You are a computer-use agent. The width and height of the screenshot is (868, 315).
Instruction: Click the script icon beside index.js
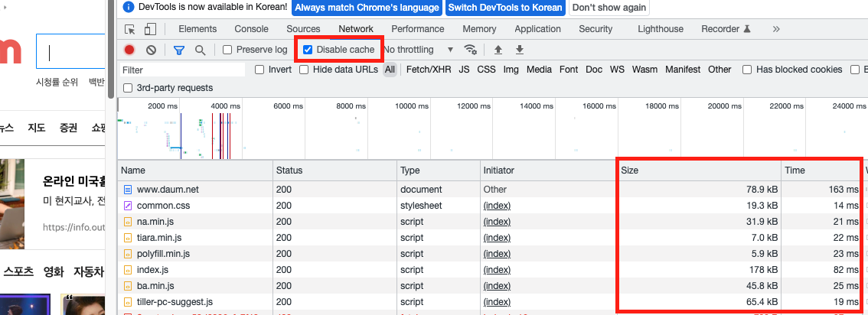pos(128,270)
